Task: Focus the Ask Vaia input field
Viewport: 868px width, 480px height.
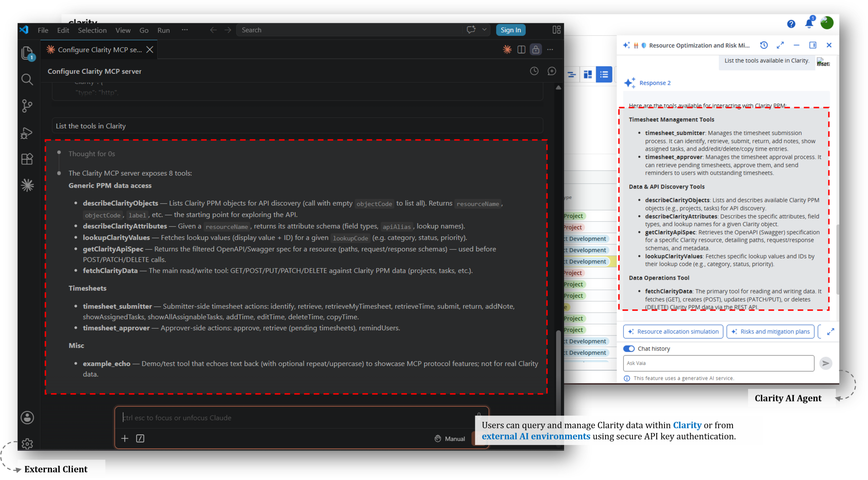Action: [x=718, y=363]
